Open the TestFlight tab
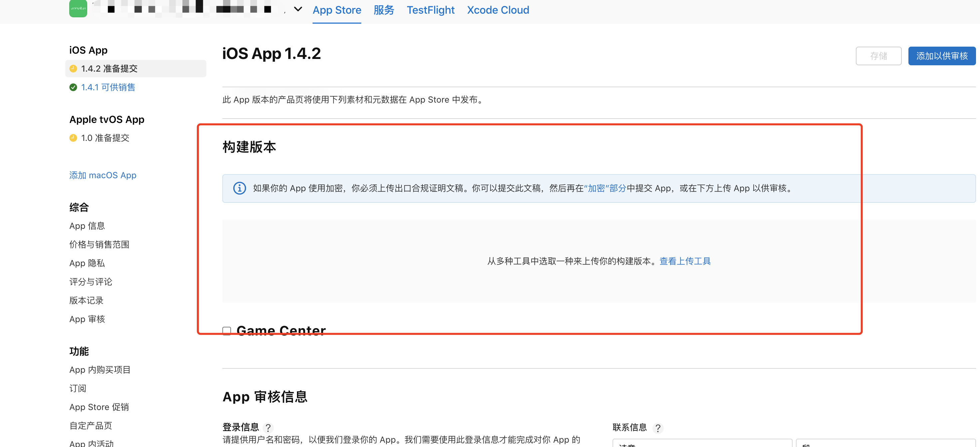Image resolution: width=980 pixels, height=447 pixels. point(431,10)
